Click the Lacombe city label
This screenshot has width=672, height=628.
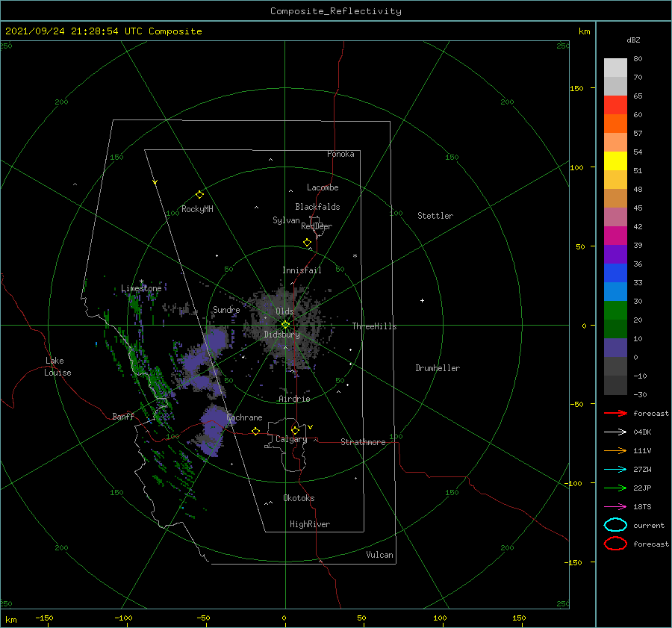click(x=323, y=187)
